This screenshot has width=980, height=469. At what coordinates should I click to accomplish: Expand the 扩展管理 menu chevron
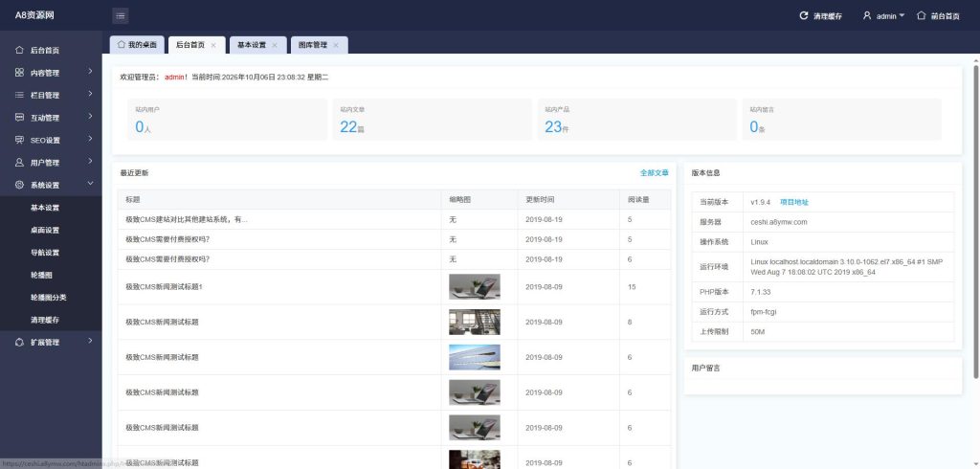click(x=90, y=341)
